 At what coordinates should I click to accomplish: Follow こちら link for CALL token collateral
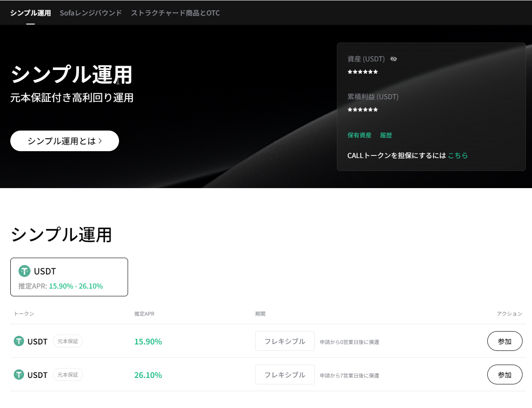pyautogui.click(x=458, y=155)
